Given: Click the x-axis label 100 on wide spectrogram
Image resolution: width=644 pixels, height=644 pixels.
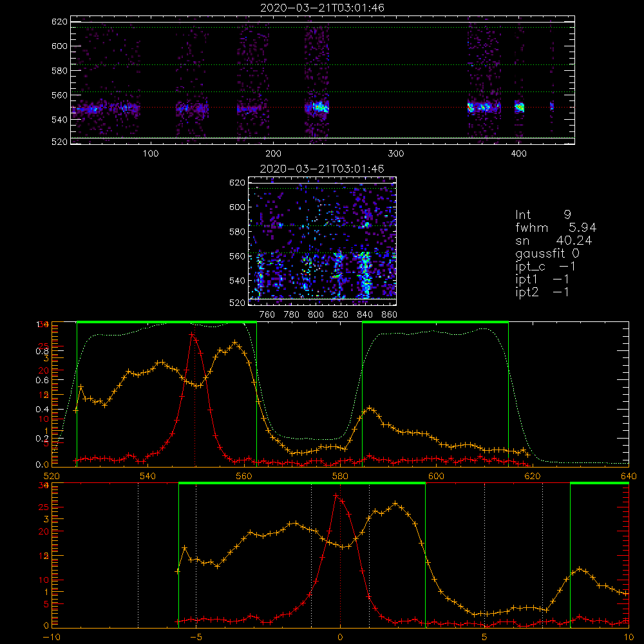Looking at the screenshot, I should coord(151,154).
